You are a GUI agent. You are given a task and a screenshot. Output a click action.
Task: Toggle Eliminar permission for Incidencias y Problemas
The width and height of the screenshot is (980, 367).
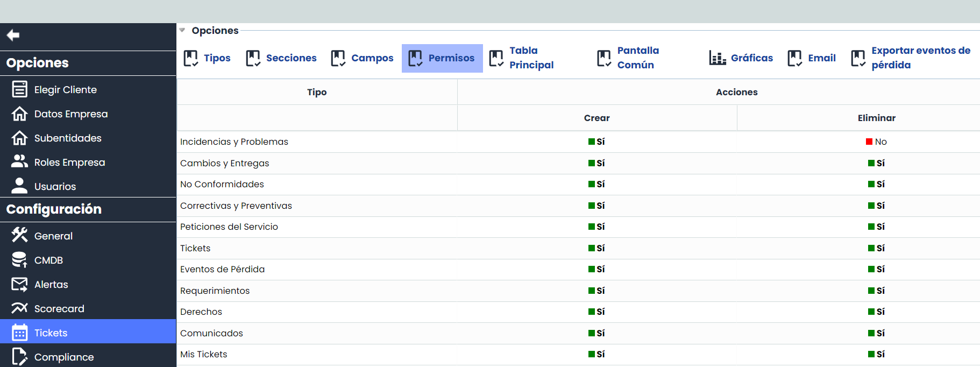876,142
